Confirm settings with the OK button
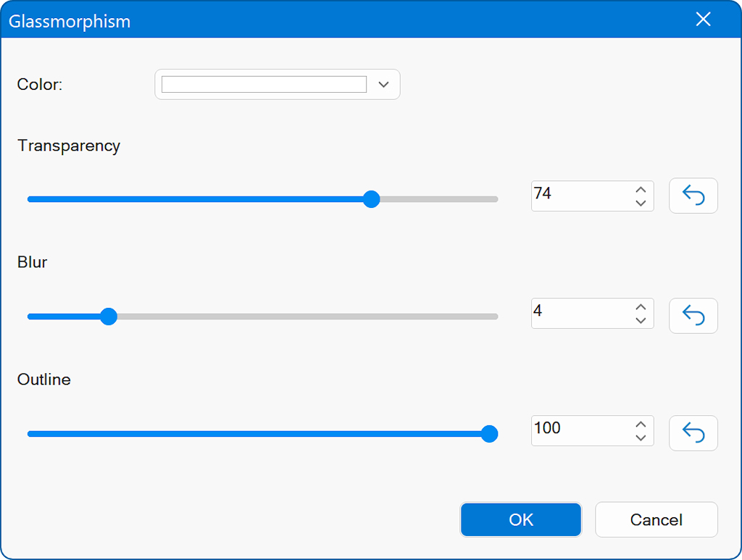Image resolution: width=742 pixels, height=560 pixels. (520, 519)
